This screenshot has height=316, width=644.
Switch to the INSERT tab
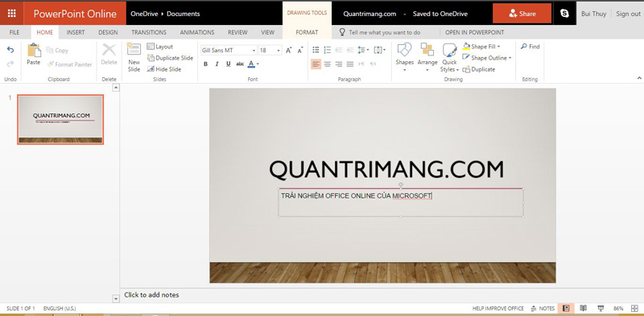pos(76,32)
